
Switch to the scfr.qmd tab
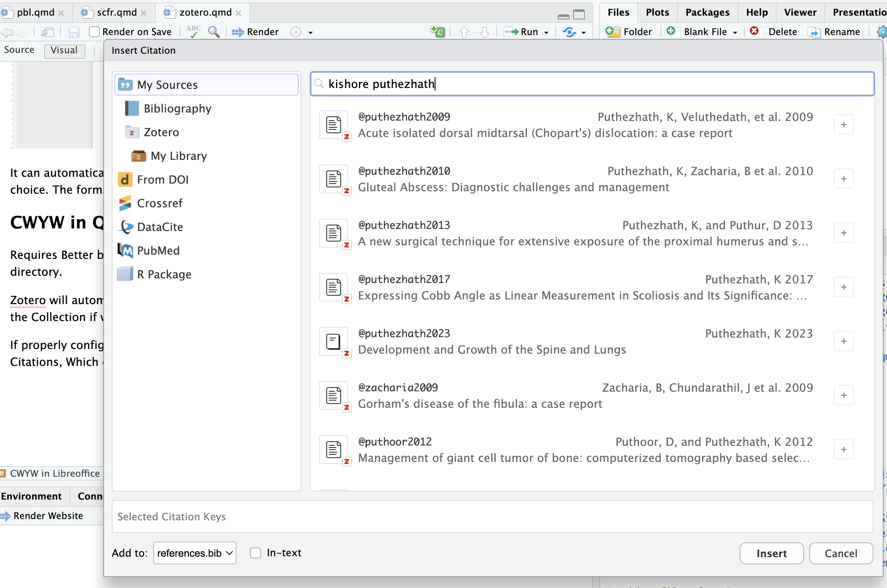116,13
